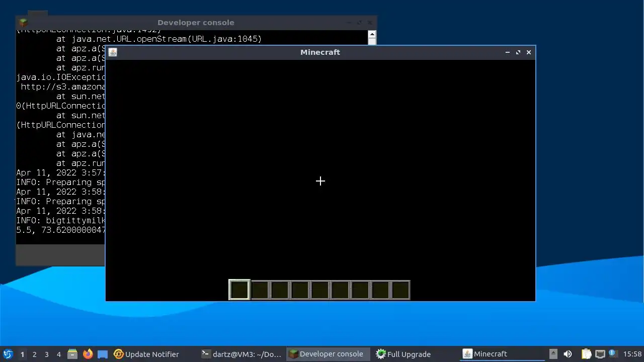Switch to Developer console taskbar entry
Image resolution: width=644 pixels, height=362 pixels.
(329, 354)
